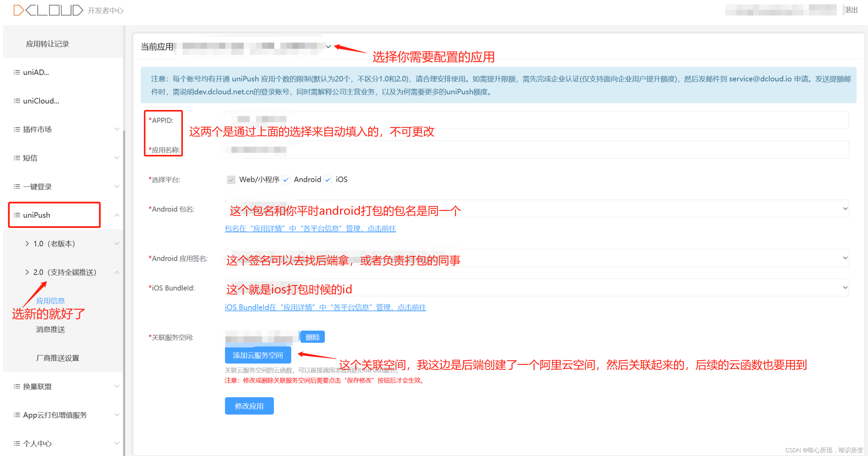Click the 添加云服务空间 button
The image size is (868, 456).
click(258, 355)
